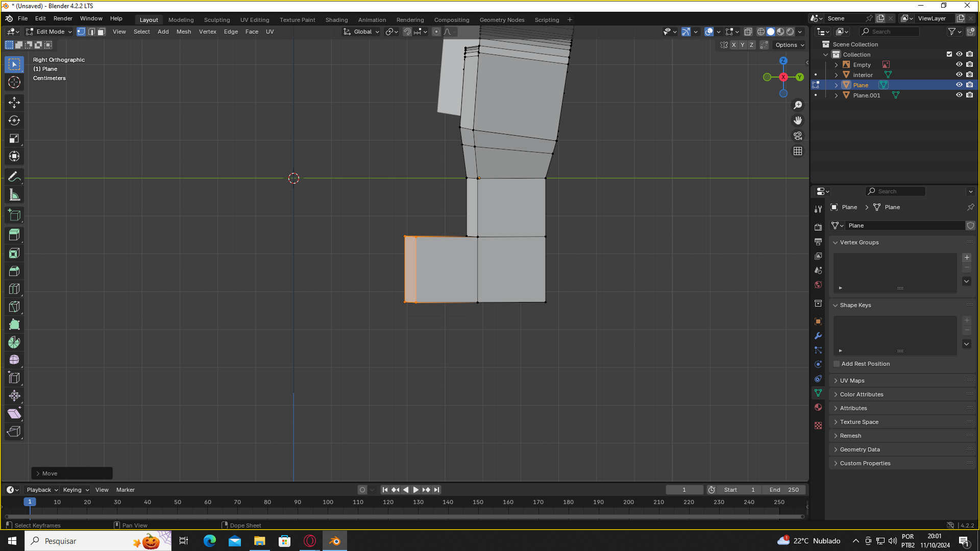Expand the UV Maps panel
This screenshot has width=980, height=551.
click(x=852, y=381)
